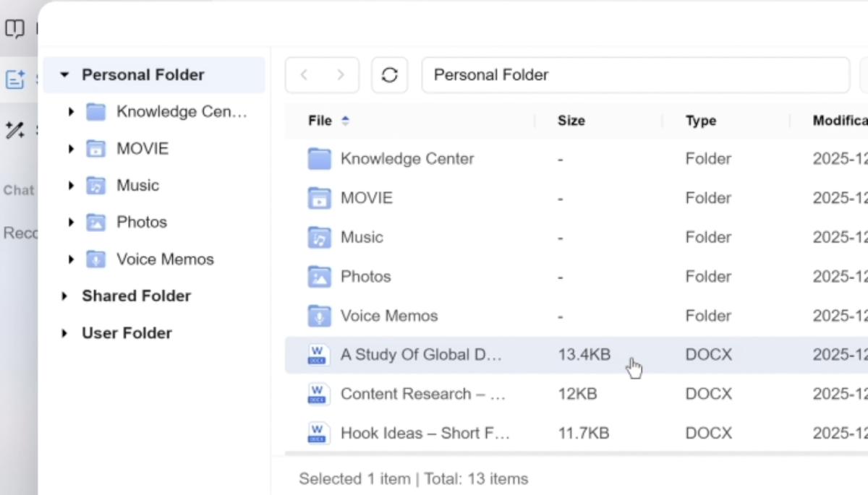Viewport: 868px width, 495px height.
Task: Collapse the Personal Folder tree node
Action: (x=64, y=74)
